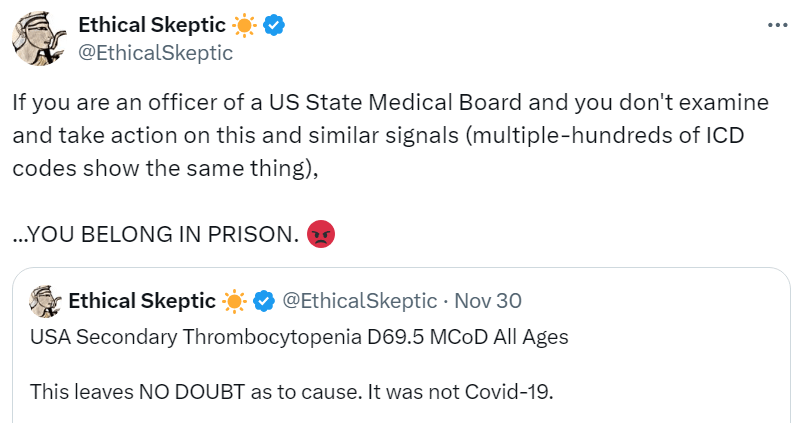Open the quoted tweet's Ethical Skeptic name
Image resolution: width=803 pixels, height=425 pixels.
point(142,300)
